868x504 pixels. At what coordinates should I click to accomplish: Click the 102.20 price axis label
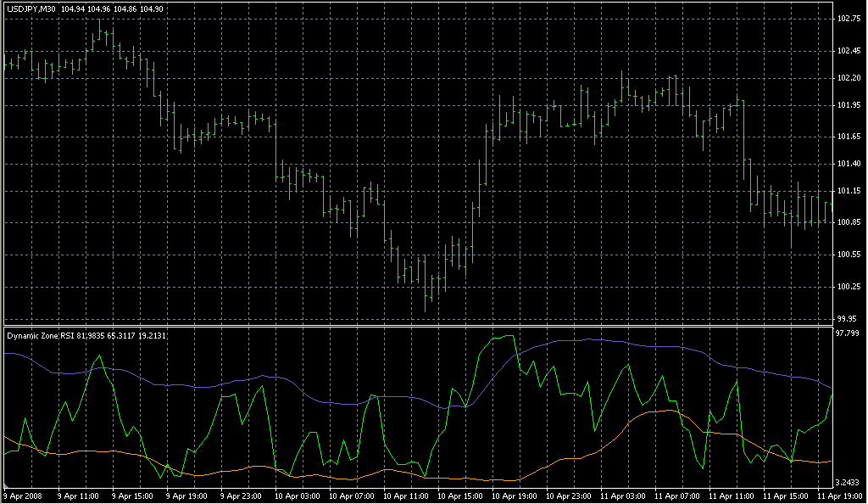coord(848,78)
